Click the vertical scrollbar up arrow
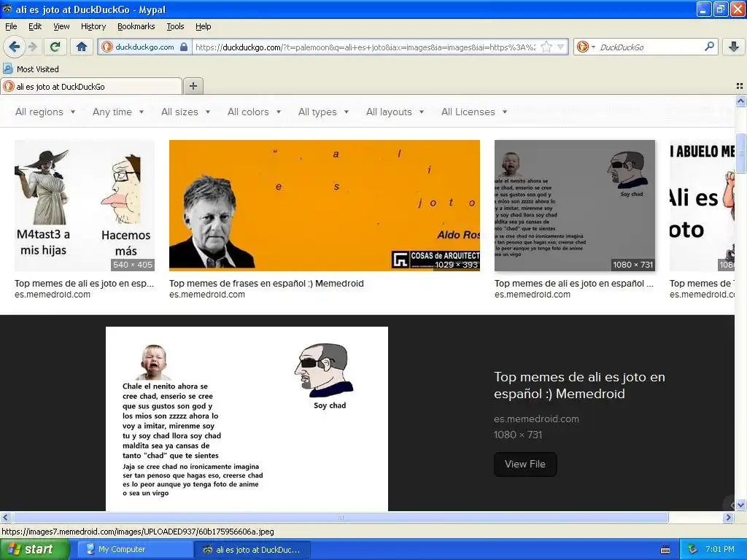The image size is (747, 560). tap(740, 101)
